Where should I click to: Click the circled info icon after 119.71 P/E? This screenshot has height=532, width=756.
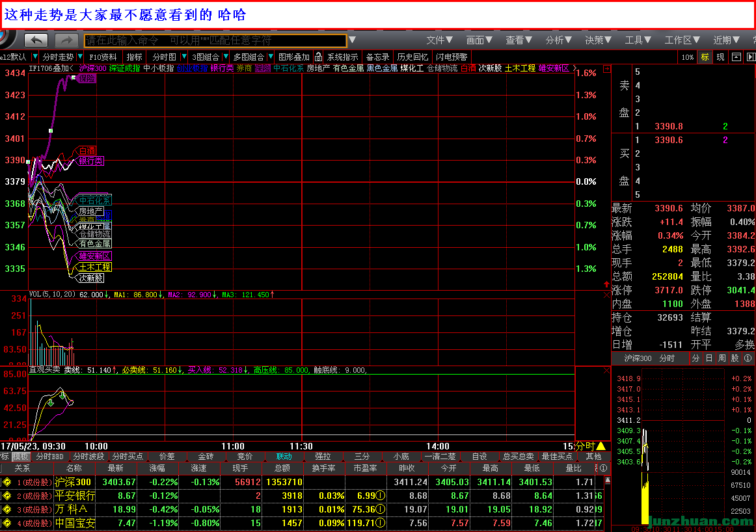(x=381, y=523)
